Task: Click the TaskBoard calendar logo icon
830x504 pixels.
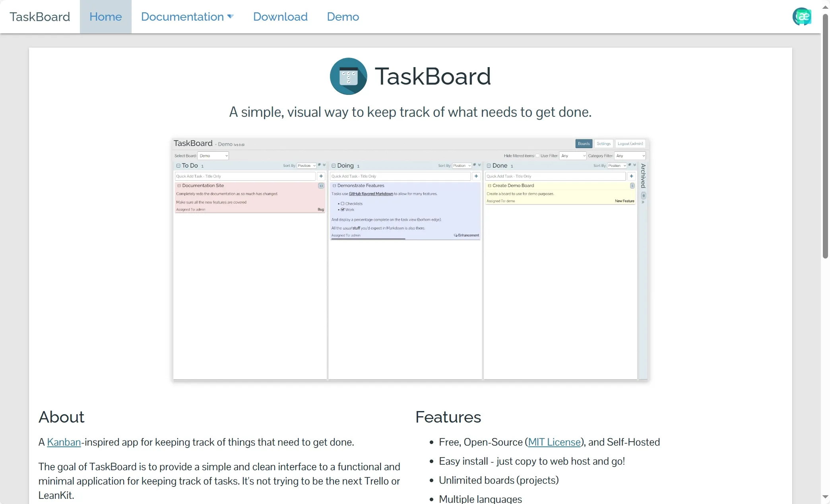Action: point(348,76)
